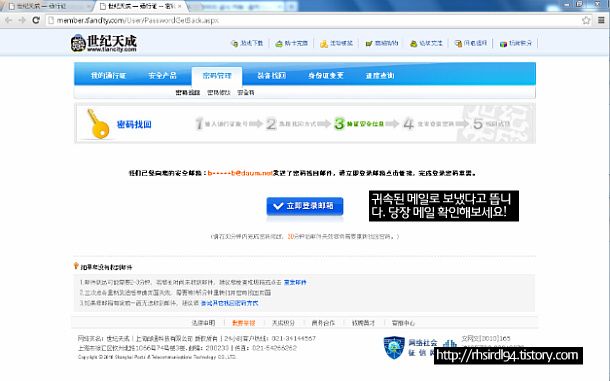Close the active 世纪天成 browser tab

click(180, 6)
